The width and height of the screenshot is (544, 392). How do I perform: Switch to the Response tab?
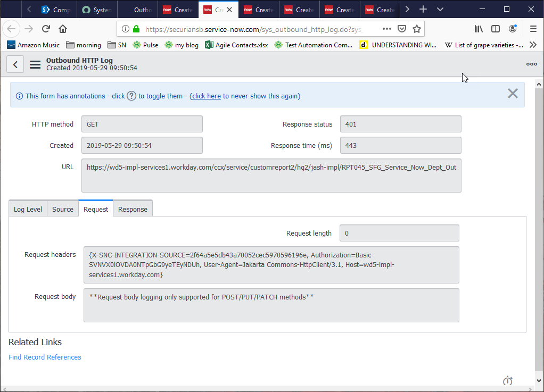pos(133,208)
